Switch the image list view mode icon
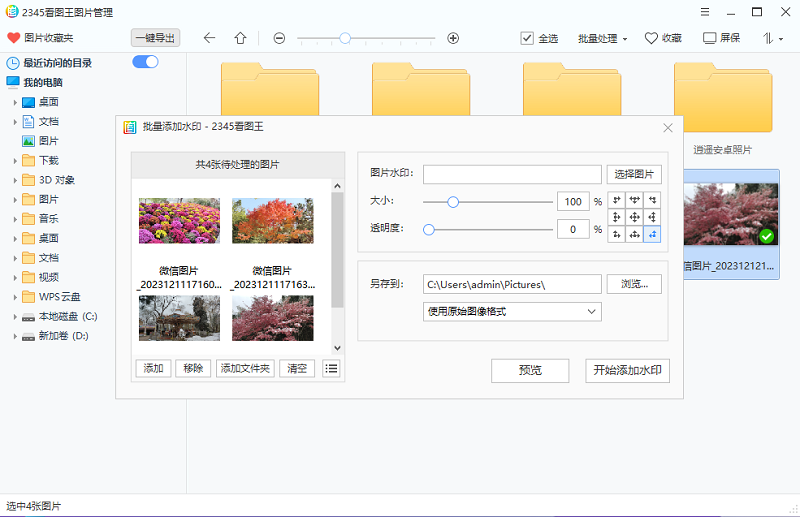 click(x=331, y=368)
